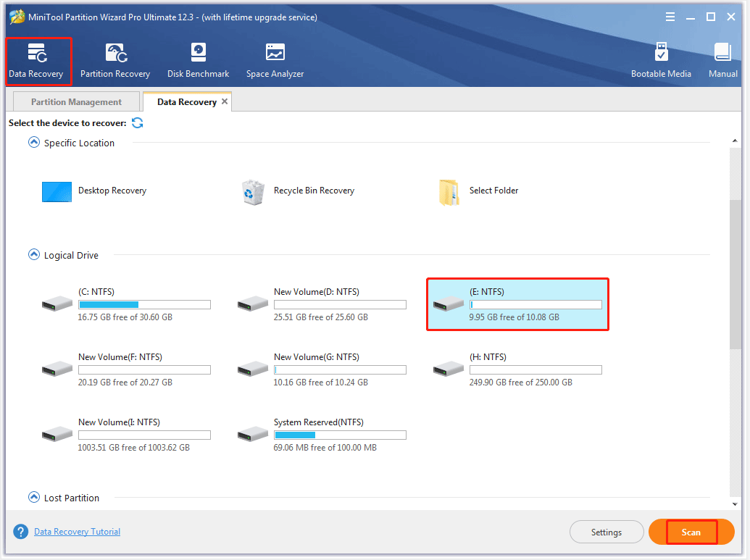Viewport: 750px width, 560px height.
Task: Open the Data Recovery tool in toolbar
Action: pyautogui.click(x=36, y=61)
